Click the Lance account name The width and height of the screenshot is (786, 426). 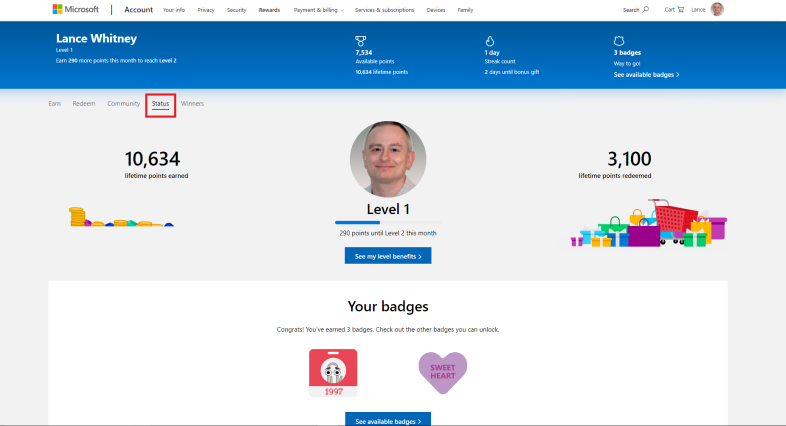click(698, 10)
